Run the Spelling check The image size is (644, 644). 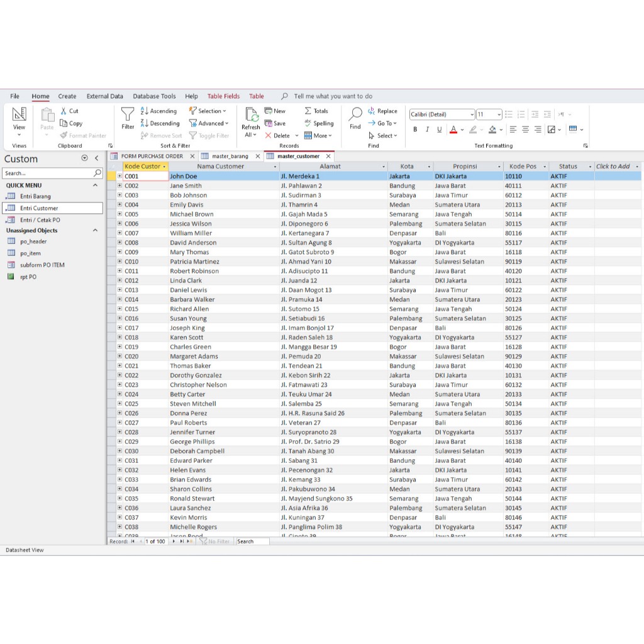(x=319, y=123)
